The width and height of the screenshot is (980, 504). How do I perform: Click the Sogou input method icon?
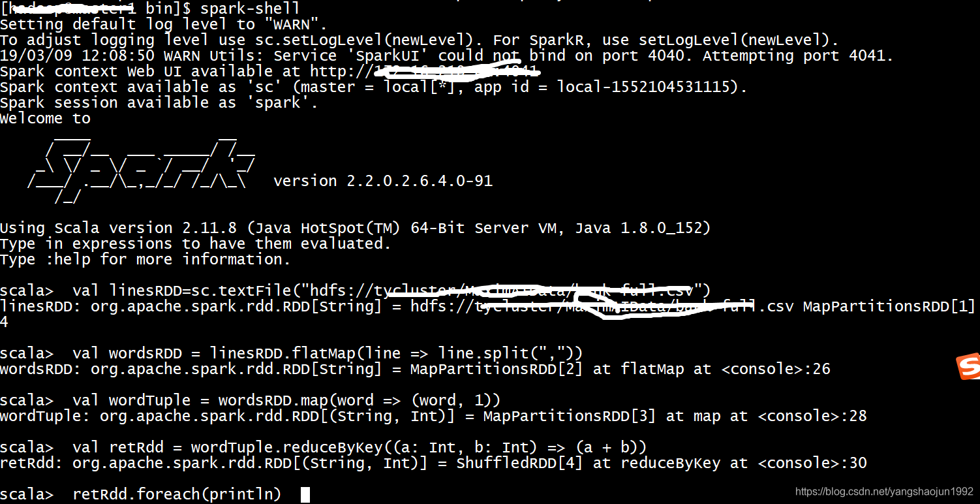[x=969, y=366]
